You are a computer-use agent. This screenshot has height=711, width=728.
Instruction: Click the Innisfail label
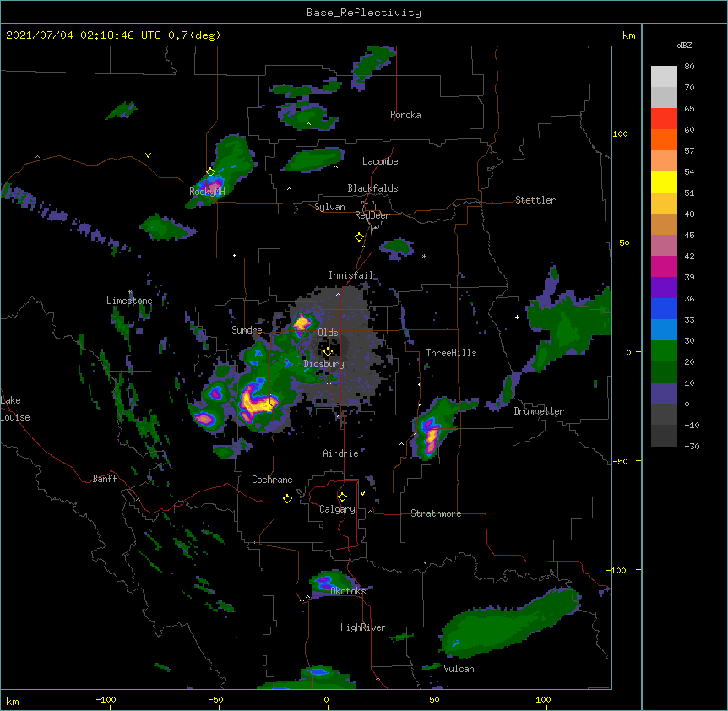[350, 275]
